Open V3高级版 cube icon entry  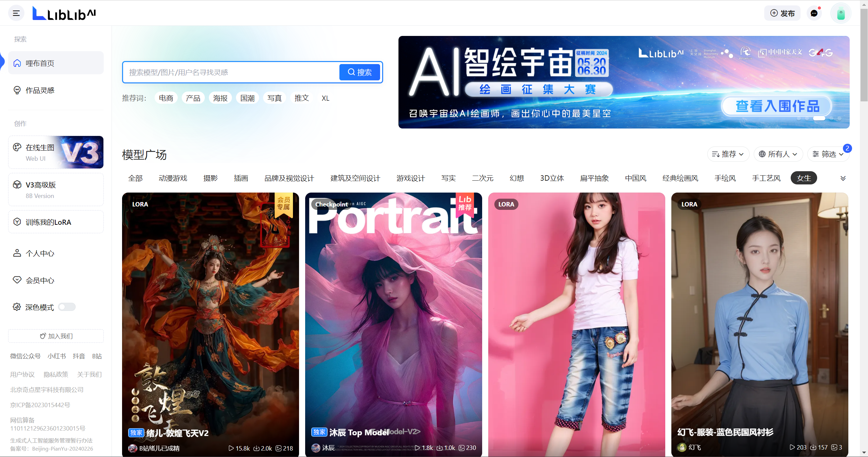[x=17, y=185]
